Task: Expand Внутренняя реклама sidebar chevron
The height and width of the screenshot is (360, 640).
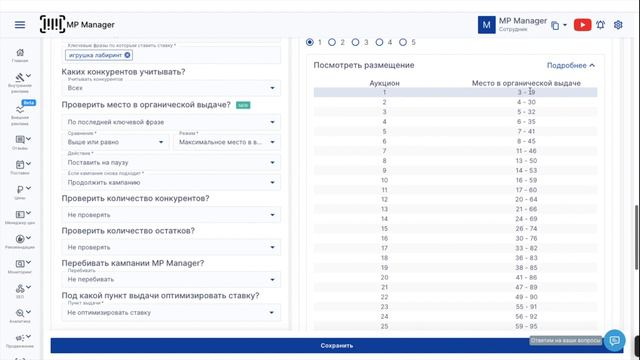Action: point(28,76)
